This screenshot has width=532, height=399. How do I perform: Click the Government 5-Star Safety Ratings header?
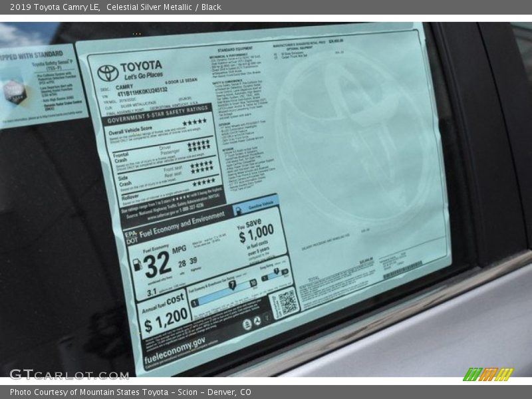coord(157,113)
